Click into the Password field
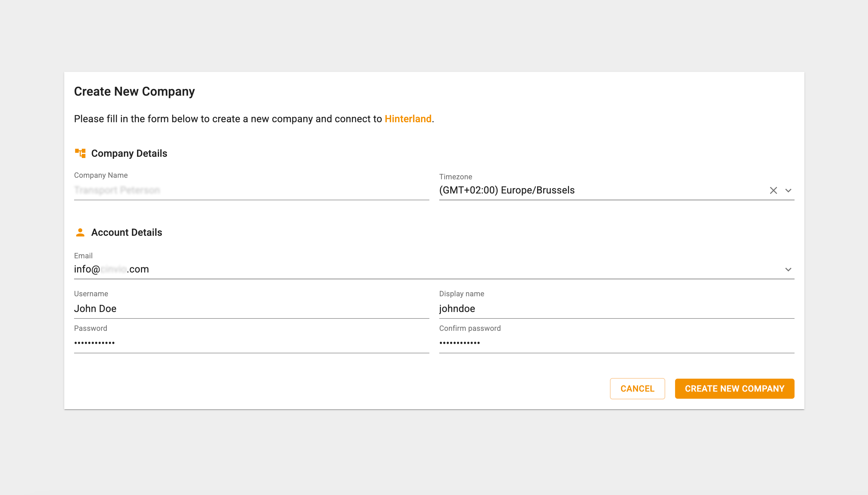The width and height of the screenshot is (868, 495). 251,343
